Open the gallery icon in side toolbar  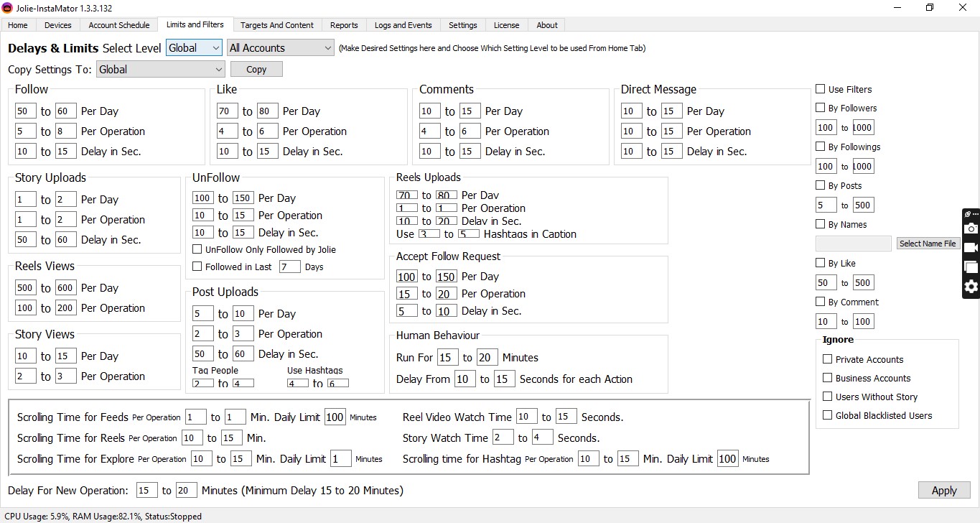[x=971, y=267]
